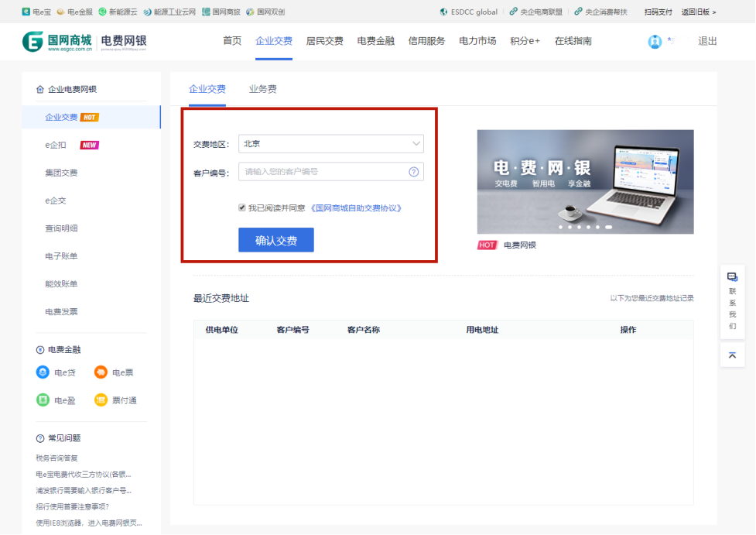The image size is (756, 535).
Task: Open the 电e金服 top bar link
Action: [x=75, y=12]
